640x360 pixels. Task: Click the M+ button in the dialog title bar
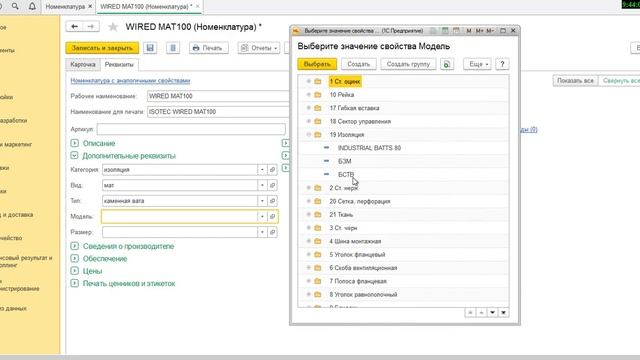click(x=479, y=31)
